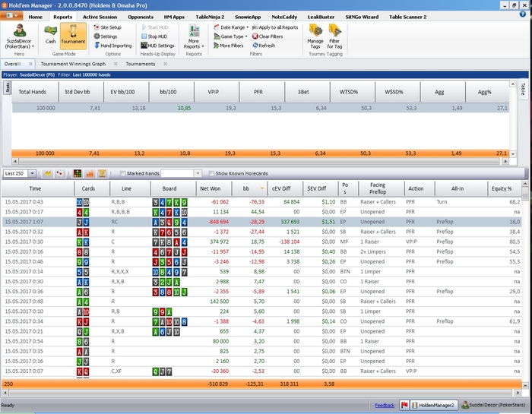Open Hand Importing option
Image resolution: width=532 pixels, height=414 pixels.
[112, 46]
